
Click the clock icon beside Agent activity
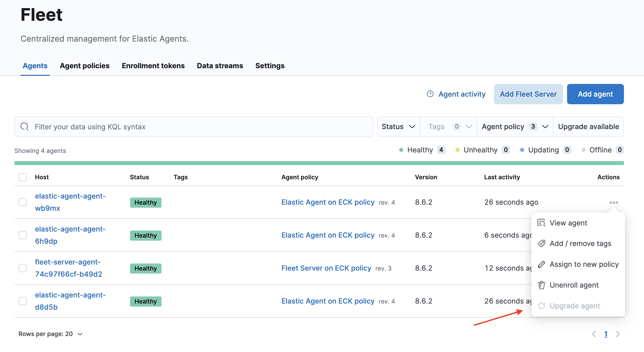pyautogui.click(x=430, y=94)
